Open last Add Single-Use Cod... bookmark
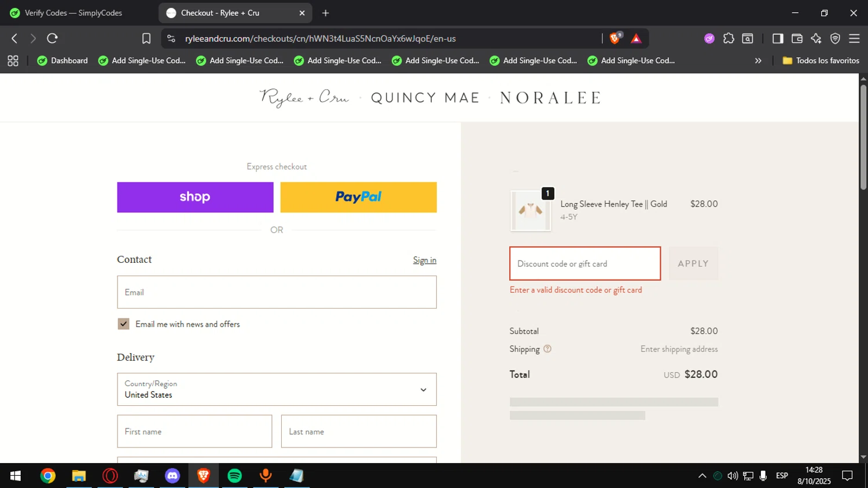 631,60
